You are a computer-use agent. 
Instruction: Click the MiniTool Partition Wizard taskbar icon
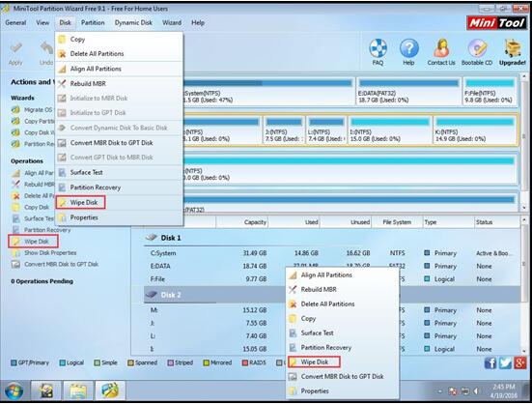[110, 390]
